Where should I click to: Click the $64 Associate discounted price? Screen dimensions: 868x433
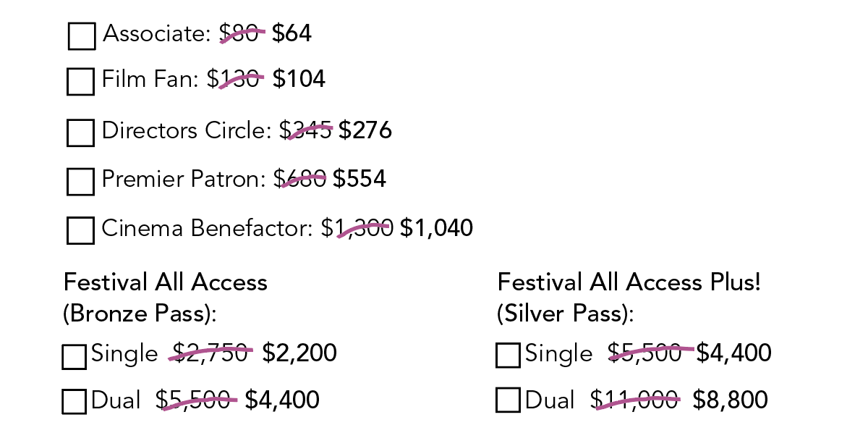pyautogui.click(x=292, y=34)
